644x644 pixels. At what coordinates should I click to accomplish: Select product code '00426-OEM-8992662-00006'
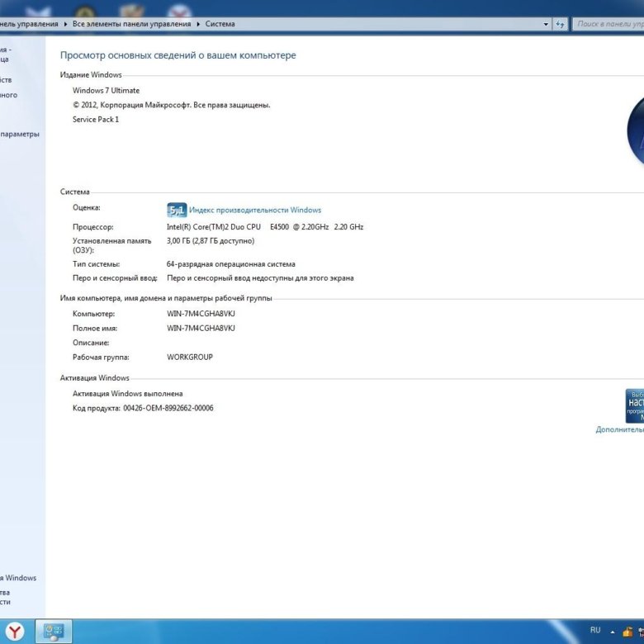pyautogui.click(x=168, y=408)
